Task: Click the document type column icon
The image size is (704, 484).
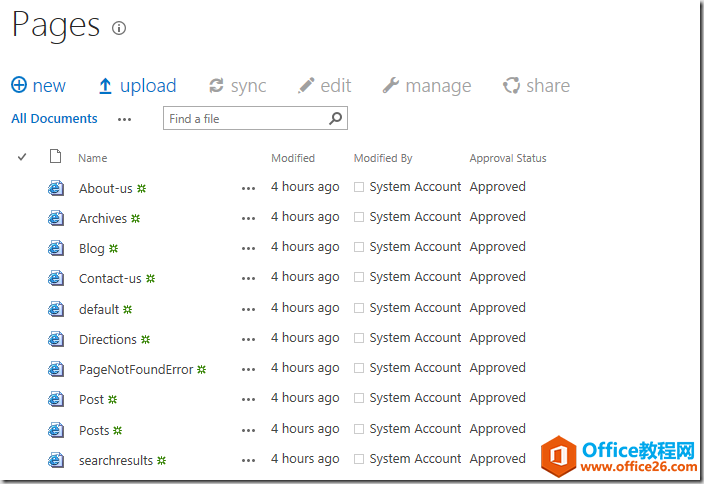Action: 56,157
